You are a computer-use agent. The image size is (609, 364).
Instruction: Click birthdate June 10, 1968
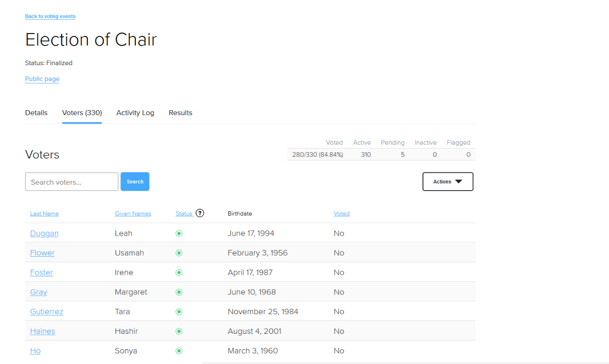tap(252, 292)
